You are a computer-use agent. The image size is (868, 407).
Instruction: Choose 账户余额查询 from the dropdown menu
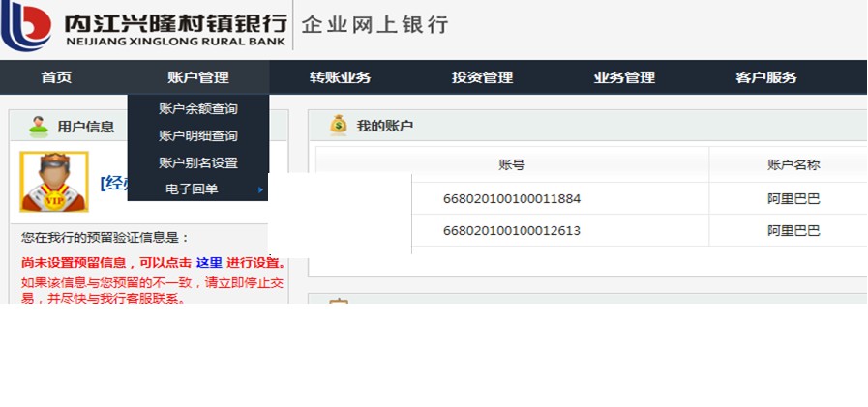197,109
